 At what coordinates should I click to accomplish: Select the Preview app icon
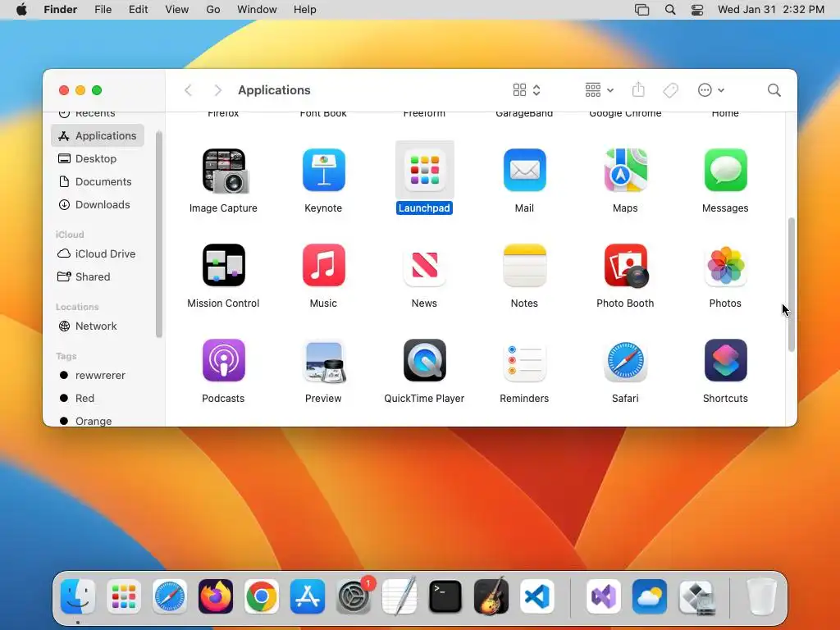coord(325,362)
